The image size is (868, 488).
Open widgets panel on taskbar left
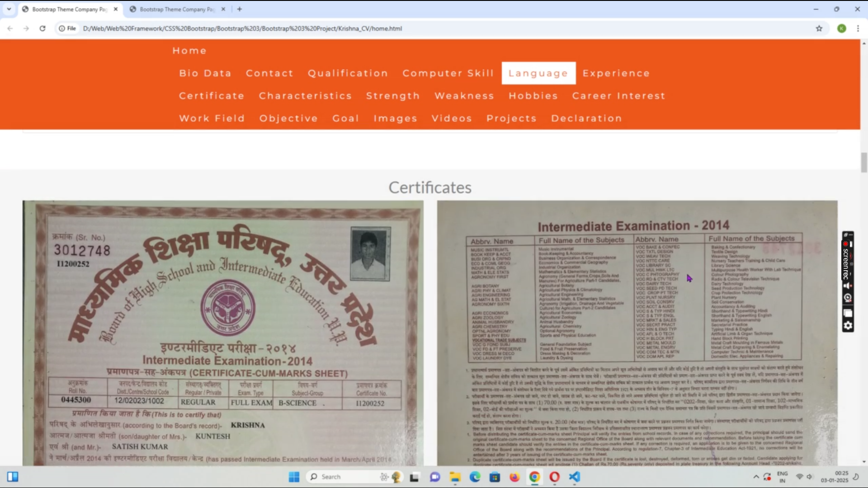tap(13, 477)
